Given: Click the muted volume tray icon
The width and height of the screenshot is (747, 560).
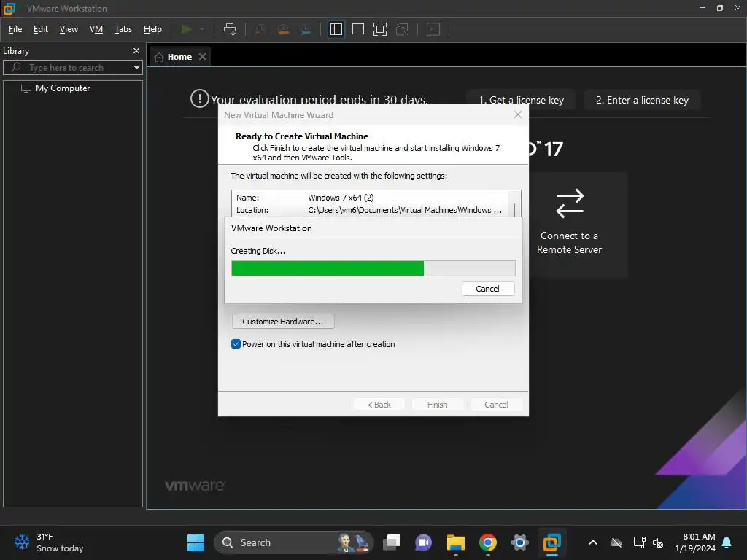Looking at the screenshot, I should 659,542.
